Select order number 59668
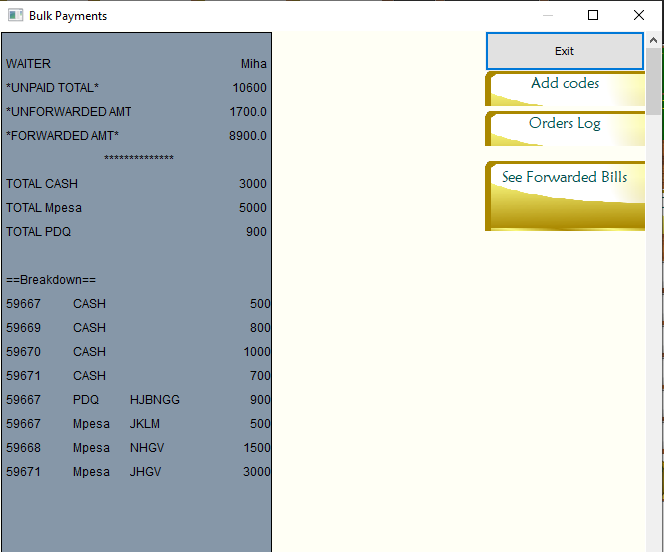Viewport: 664px width, 552px height. (x=23, y=448)
